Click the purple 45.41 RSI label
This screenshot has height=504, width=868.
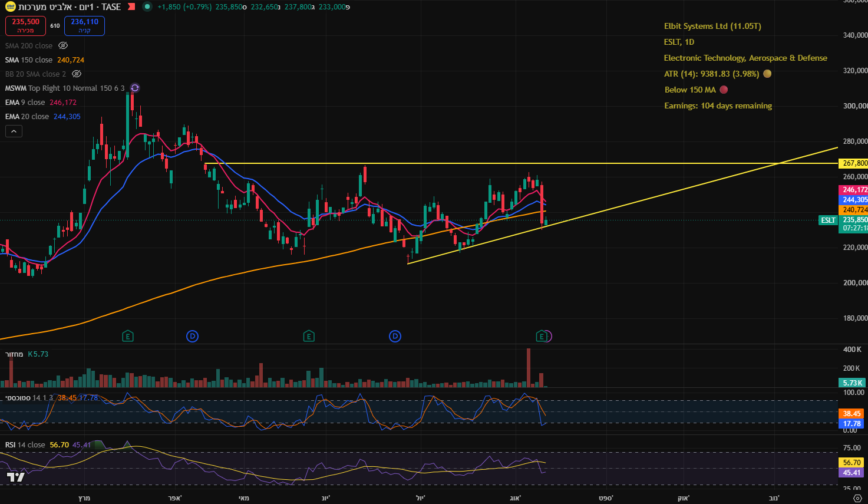pyautogui.click(x=852, y=473)
